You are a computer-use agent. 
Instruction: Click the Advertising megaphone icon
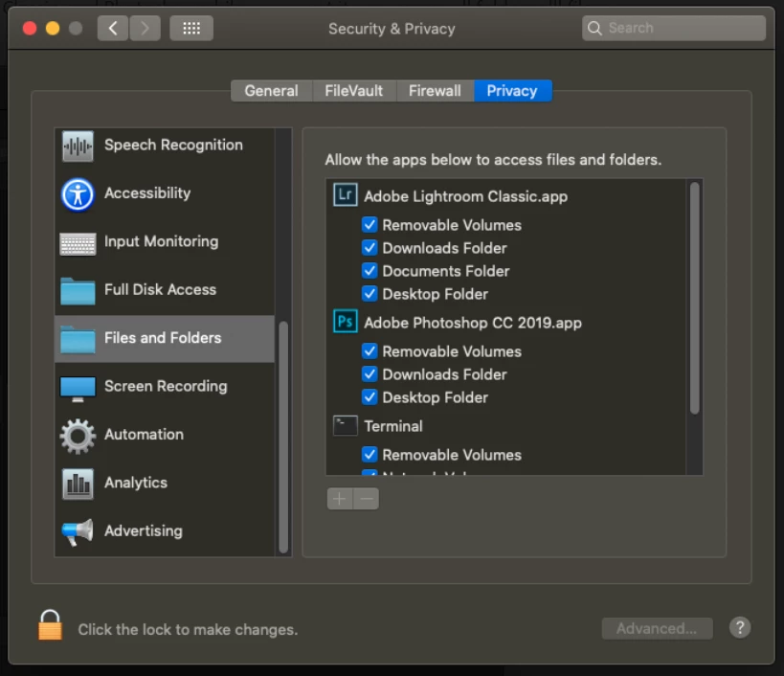(x=78, y=532)
